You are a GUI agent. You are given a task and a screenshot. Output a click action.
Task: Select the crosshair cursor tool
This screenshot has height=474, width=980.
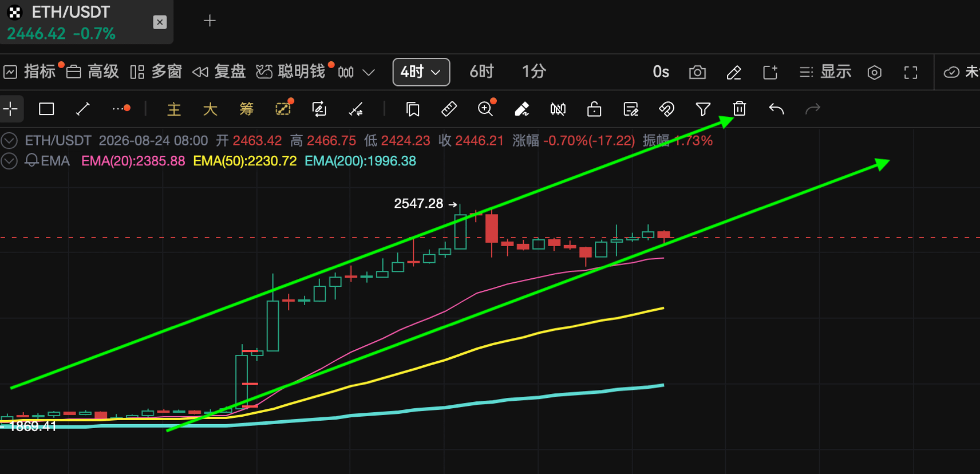(x=10, y=109)
